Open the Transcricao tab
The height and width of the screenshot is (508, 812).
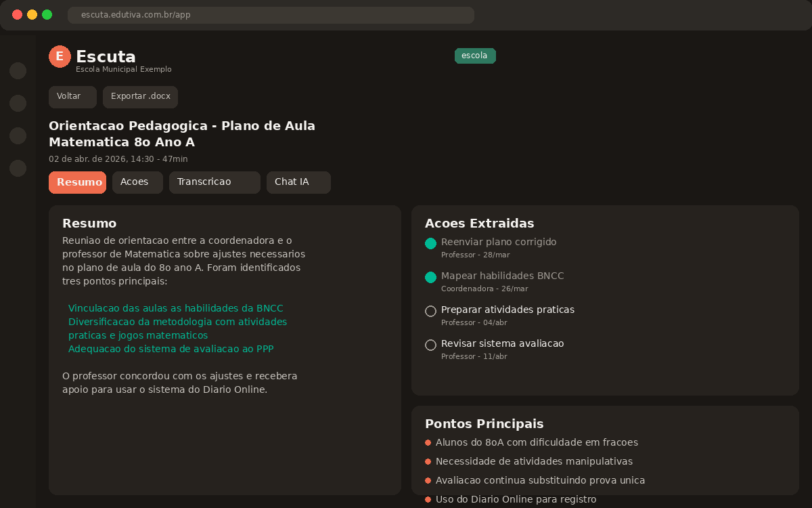(x=215, y=182)
